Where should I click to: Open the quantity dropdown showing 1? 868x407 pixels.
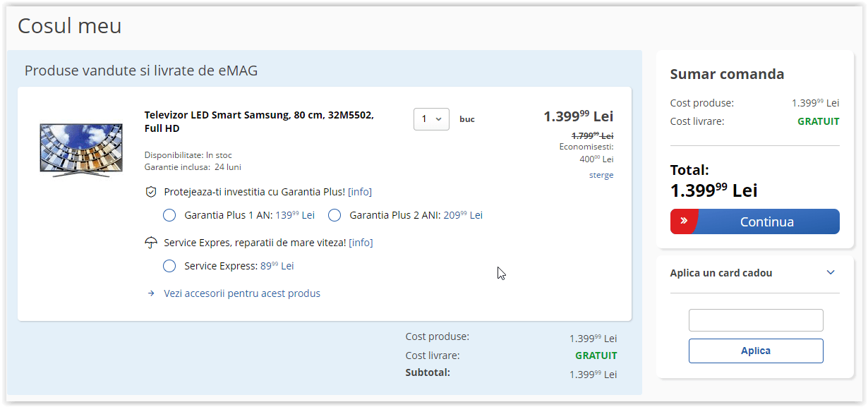pos(431,119)
